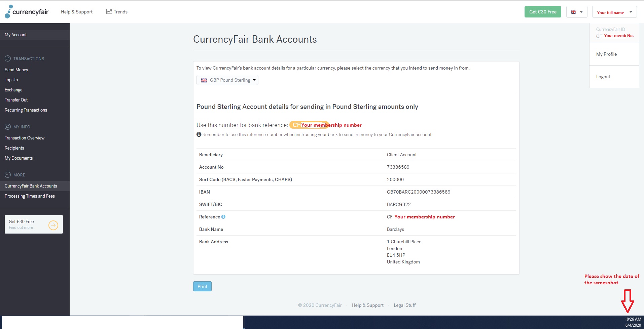Click the footer Help & Support link

[x=368, y=305]
